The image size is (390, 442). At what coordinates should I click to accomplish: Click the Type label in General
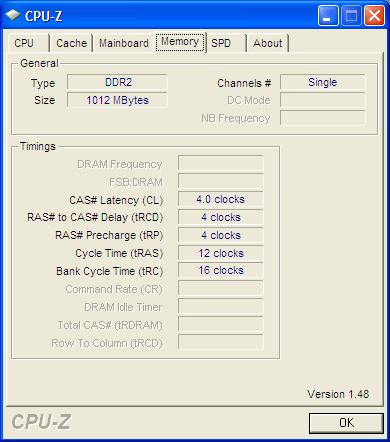(x=43, y=83)
